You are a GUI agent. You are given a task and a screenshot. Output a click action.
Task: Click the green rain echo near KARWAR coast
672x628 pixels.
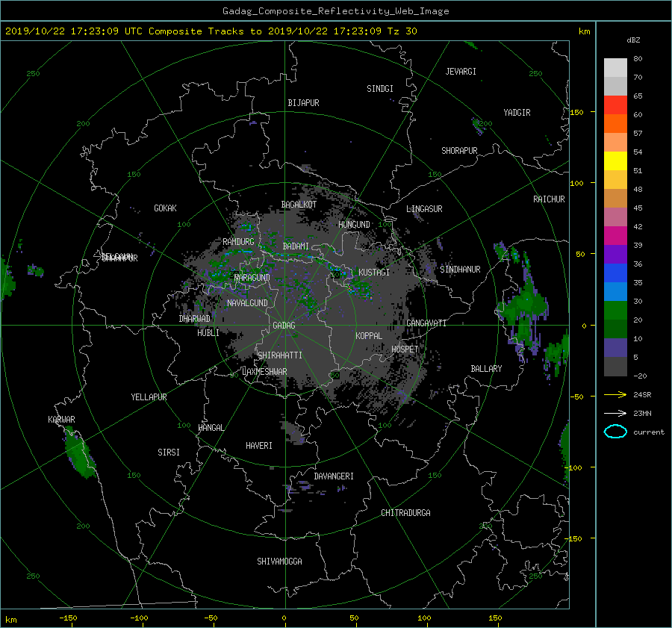(x=80, y=453)
